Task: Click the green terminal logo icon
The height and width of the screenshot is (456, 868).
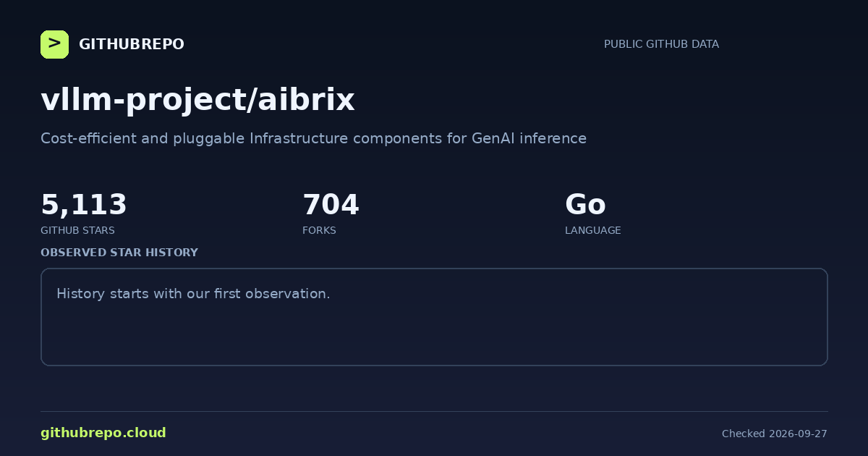Action: coord(54,44)
